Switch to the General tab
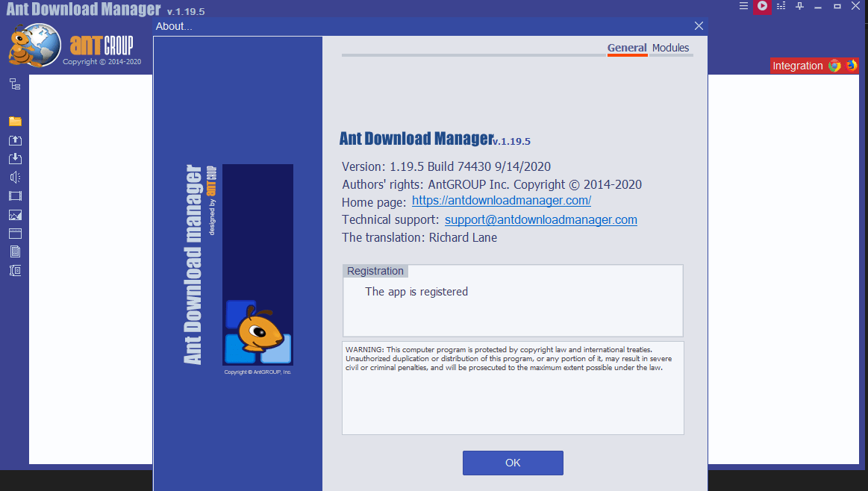Image resolution: width=868 pixels, height=491 pixels. pos(627,49)
